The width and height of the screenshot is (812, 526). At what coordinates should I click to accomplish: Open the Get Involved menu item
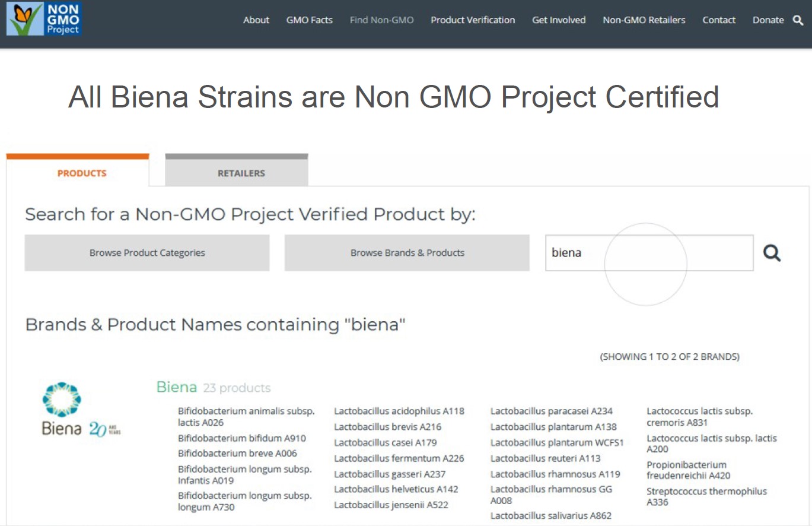559,20
